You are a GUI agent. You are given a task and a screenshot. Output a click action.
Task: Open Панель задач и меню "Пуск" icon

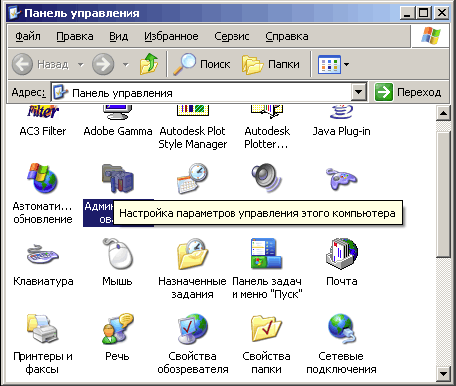(x=267, y=253)
